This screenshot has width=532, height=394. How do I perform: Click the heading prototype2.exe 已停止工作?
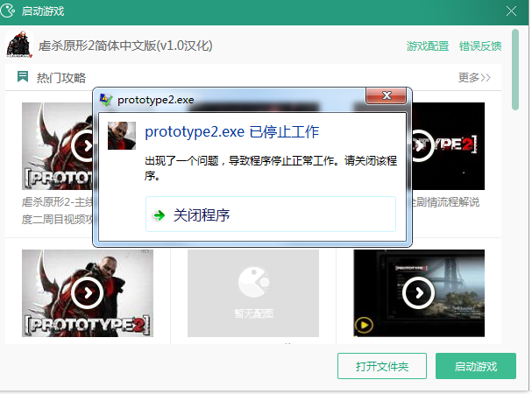pyautogui.click(x=231, y=131)
